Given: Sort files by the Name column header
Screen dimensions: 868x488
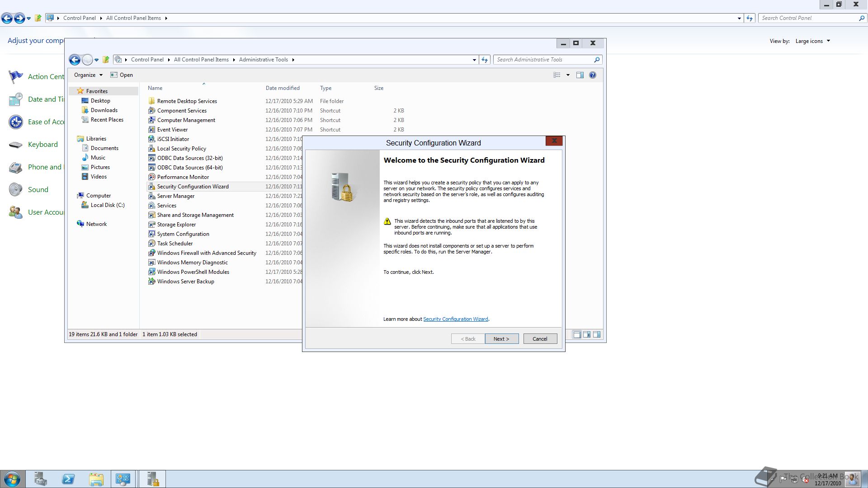Looking at the screenshot, I should (155, 88).
